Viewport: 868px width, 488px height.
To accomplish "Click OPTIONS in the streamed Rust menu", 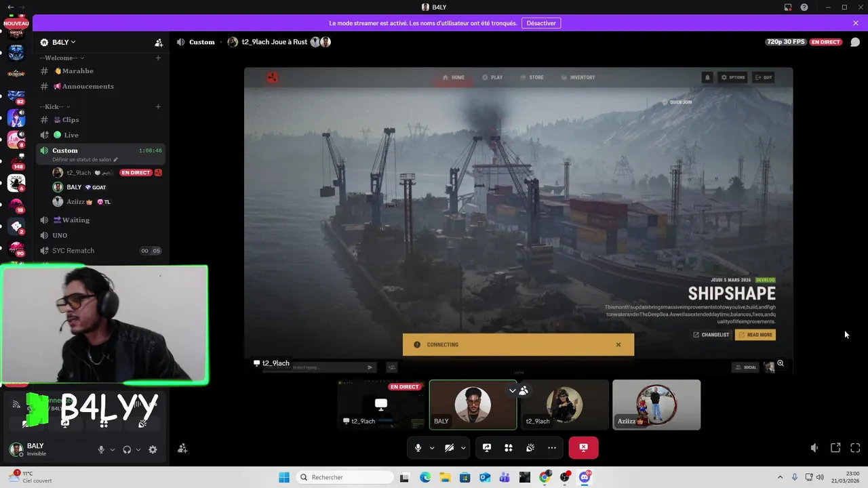I will click(x=733, y=77).
